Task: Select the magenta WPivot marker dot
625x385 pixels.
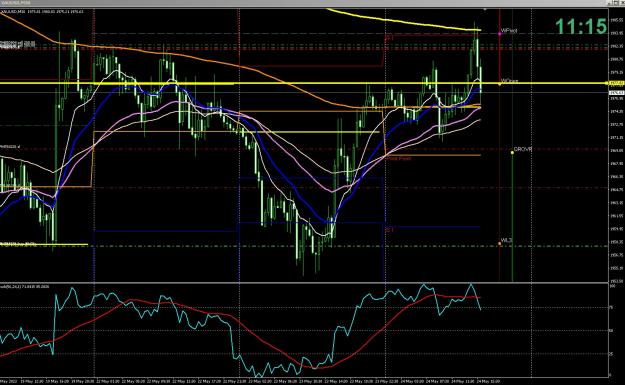Action: pyautogui.click(x=499, y=34)
